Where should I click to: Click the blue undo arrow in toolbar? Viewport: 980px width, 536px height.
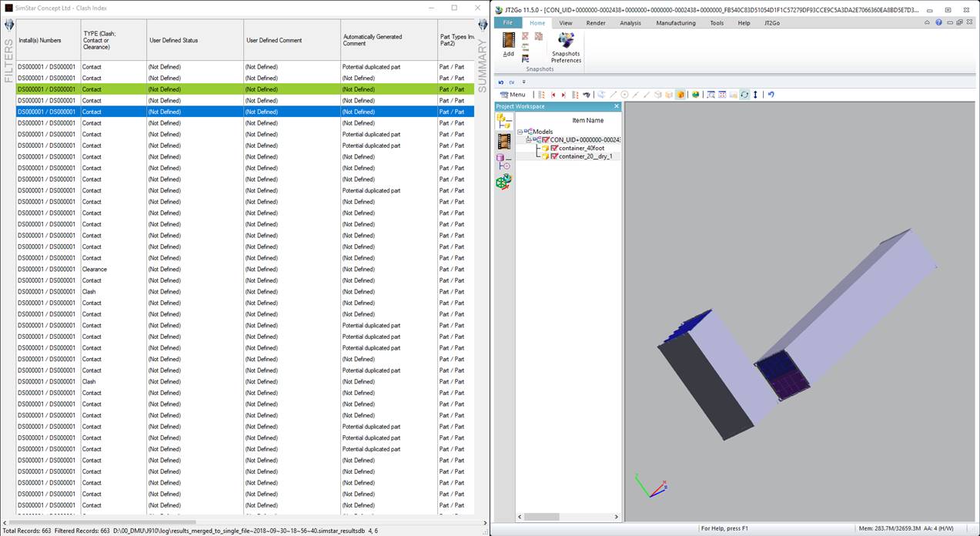(771, 95)
